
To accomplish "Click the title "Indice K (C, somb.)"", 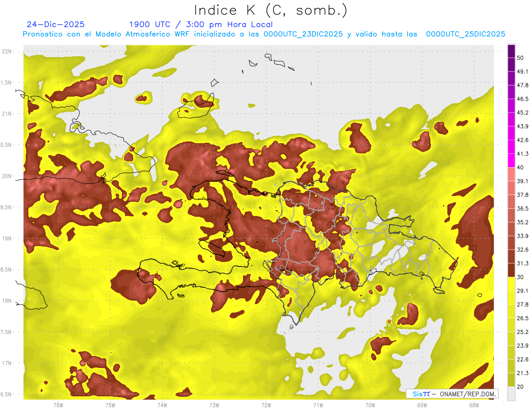I will 270,10.
